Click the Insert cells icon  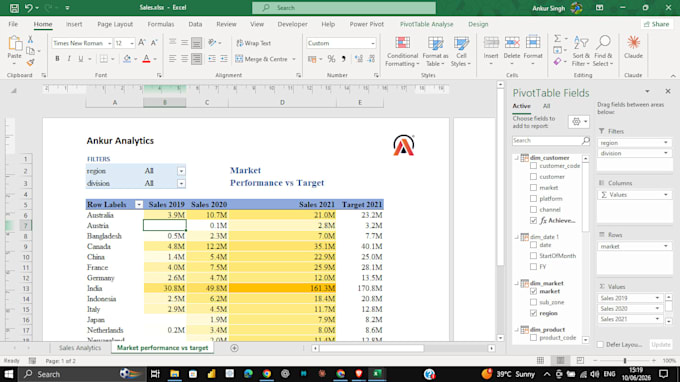(x=491, y=43)
